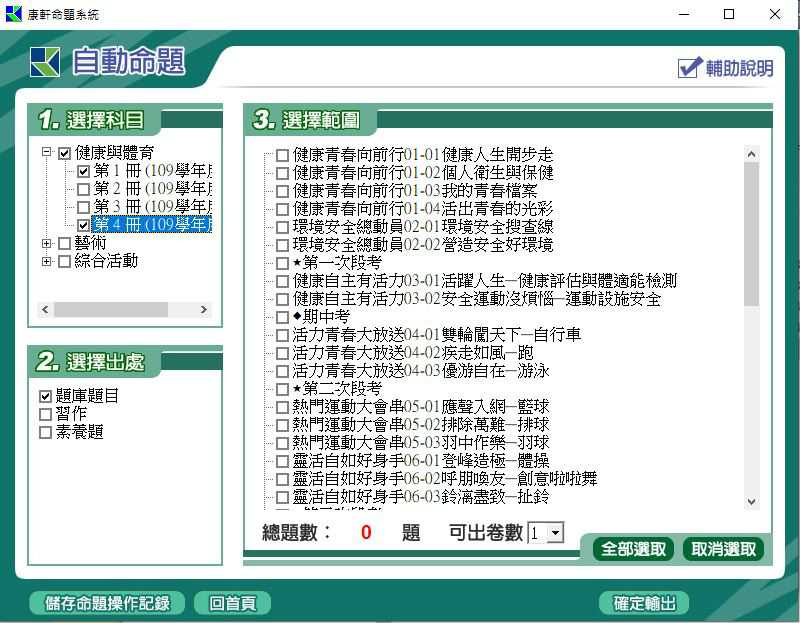The image size is (800, 623).
Task: Check 04-02疾走如風—跑 box
Action: tap(282, 353)
